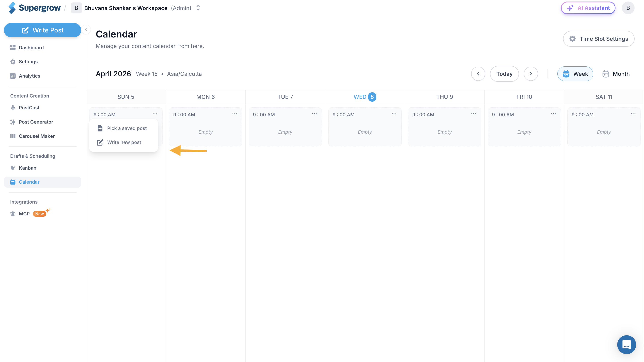Choose Pick a saved post
This screenshot has width=644, height=362.
pos(123,128)
